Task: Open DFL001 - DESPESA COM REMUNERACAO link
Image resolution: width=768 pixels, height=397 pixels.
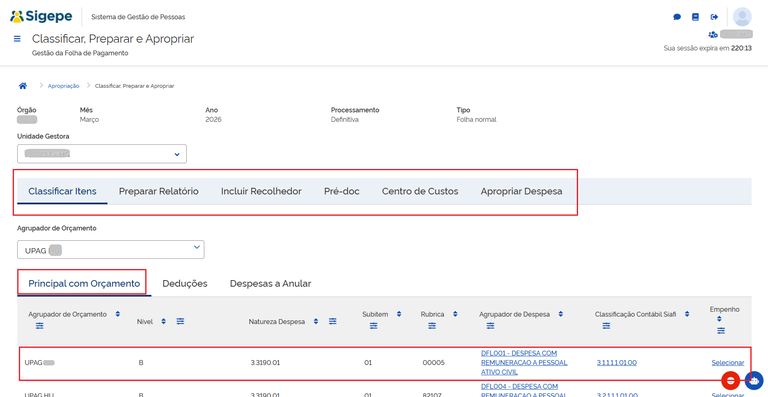Action: pyautogui.click(x=524, y=363)
